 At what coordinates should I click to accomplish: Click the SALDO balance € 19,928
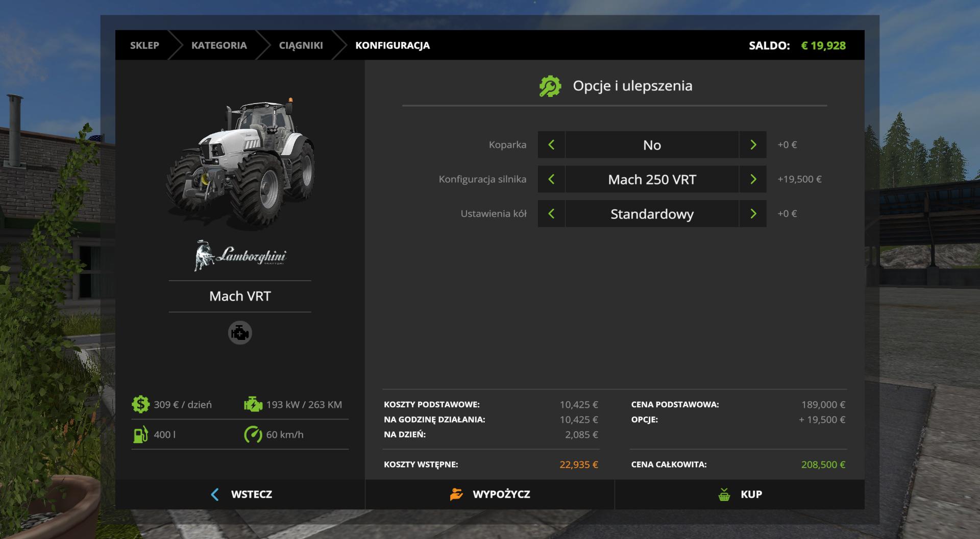(x=823, y=45)
